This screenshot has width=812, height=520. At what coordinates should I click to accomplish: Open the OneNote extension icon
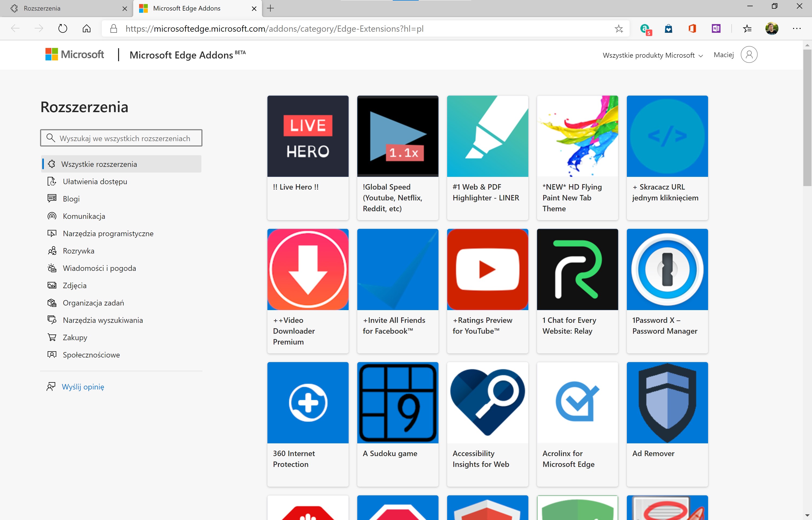[716, 29]
